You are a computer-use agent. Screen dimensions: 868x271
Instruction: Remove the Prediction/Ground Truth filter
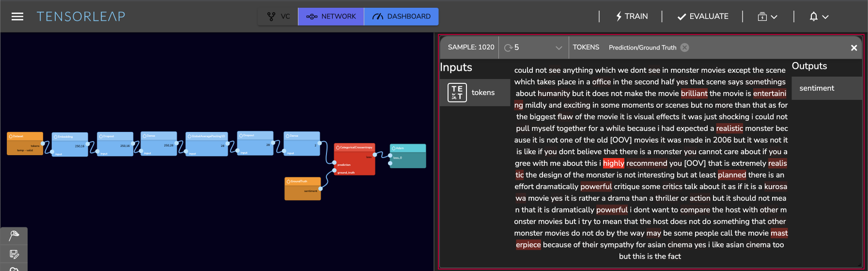[x=684, y=48]
